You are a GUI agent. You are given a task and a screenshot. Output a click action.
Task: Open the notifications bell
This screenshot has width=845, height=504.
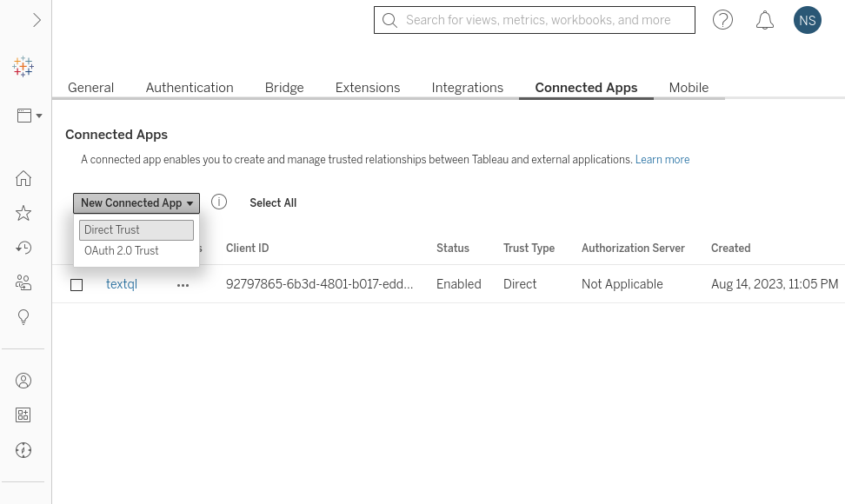765,19
